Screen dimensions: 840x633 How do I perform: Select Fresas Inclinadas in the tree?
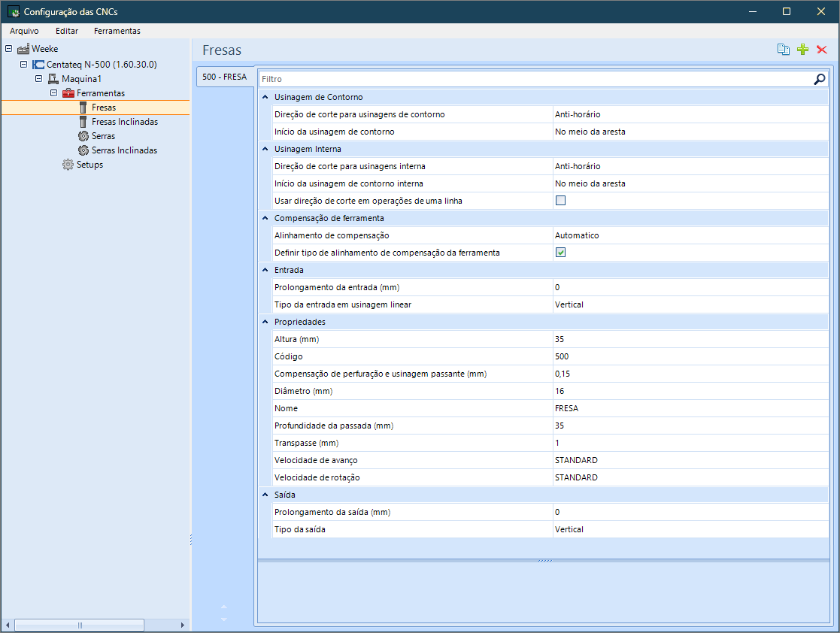tap(125, 122)
